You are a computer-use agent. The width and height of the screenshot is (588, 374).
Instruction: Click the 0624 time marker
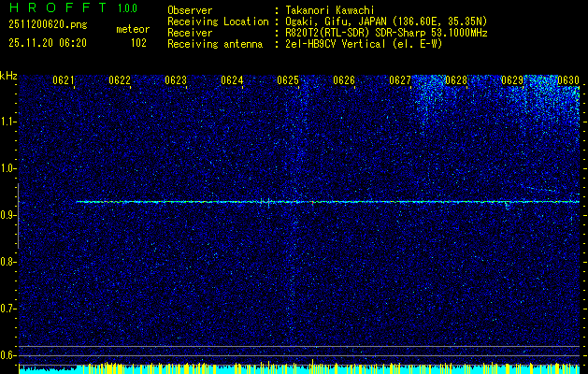(x=232, y=79)
